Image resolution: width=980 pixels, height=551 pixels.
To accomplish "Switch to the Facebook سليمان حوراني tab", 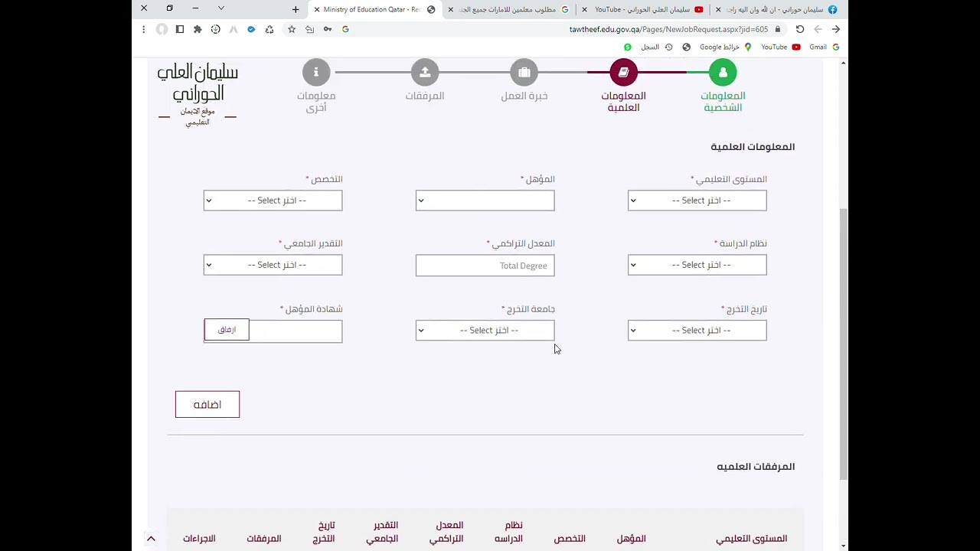I will pos(776,9).
